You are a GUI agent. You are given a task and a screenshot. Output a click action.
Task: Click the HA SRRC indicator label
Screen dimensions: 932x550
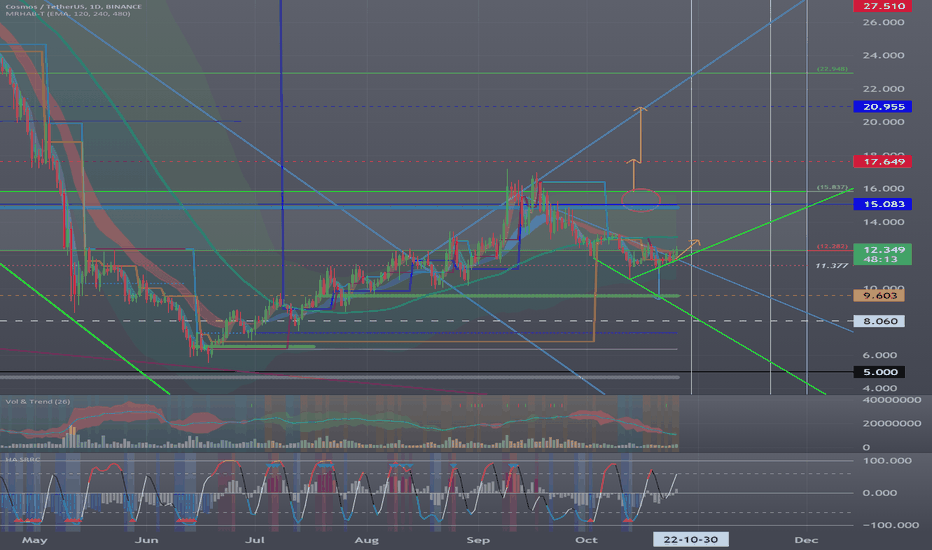coord(24,460)
